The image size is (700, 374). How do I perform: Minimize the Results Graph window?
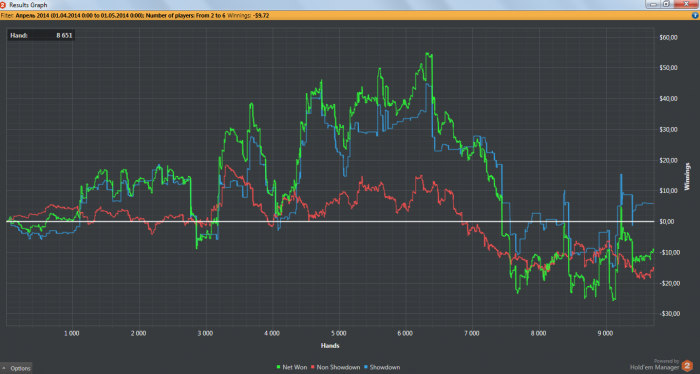[653, 4]
